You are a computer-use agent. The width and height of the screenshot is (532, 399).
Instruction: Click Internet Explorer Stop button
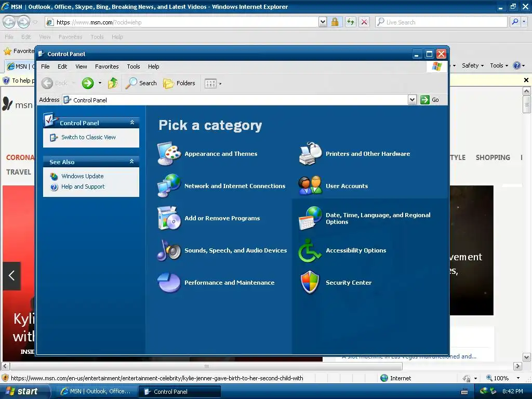[x=364, y=22]
